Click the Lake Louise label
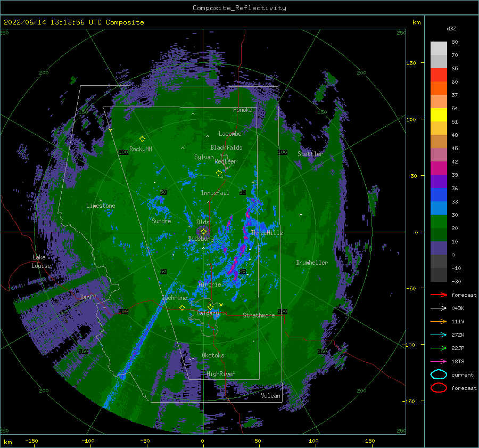Viewport: 479px width, 448px height. pos(41,262)
